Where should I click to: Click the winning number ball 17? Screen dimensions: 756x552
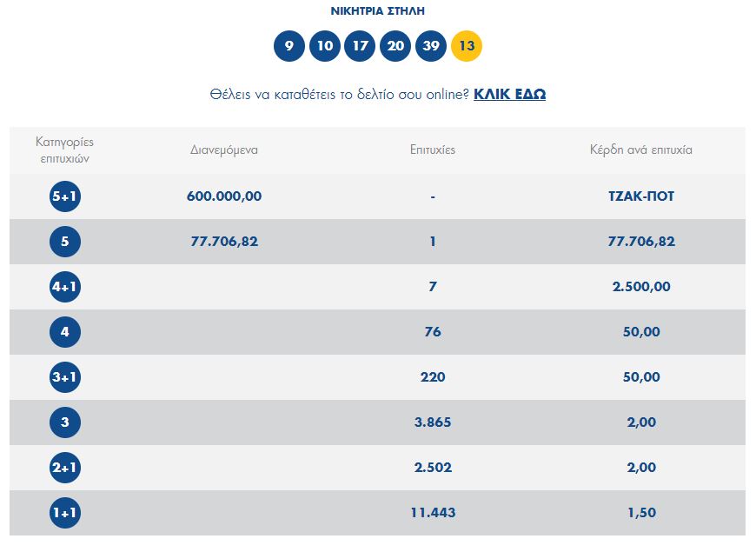click(x=360, y=46)
